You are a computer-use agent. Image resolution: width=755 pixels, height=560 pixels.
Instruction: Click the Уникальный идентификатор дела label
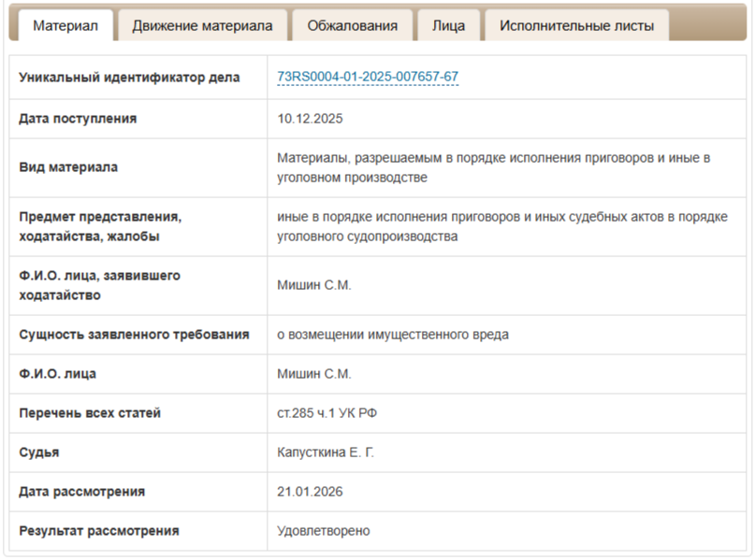pyautogui.click(x=129, y=77)
